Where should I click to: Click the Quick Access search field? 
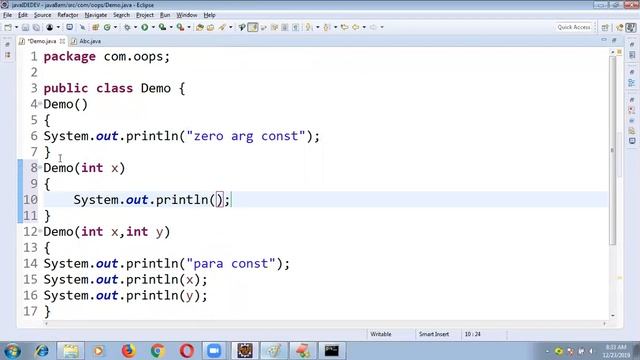pos(573,27)
